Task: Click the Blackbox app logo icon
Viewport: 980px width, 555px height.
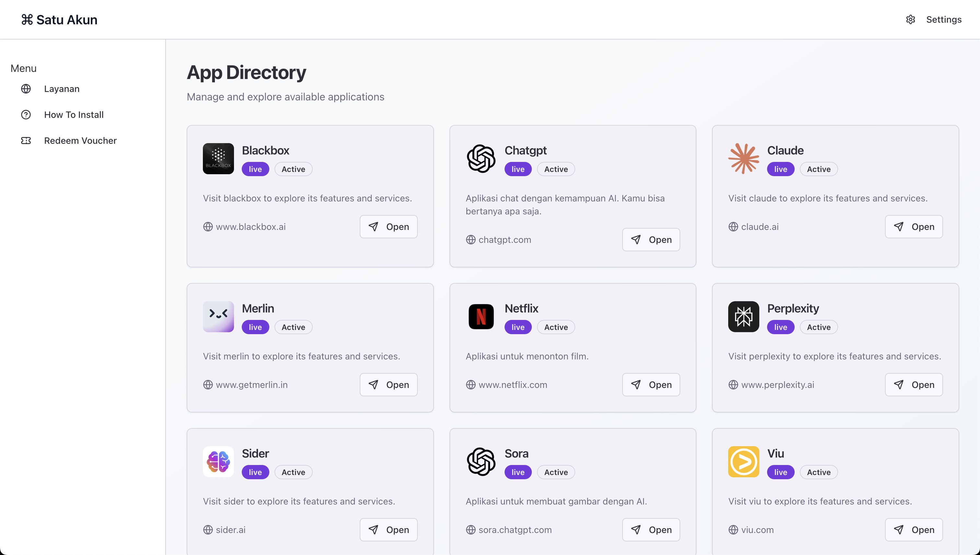Action: click(x=218, y=159)
